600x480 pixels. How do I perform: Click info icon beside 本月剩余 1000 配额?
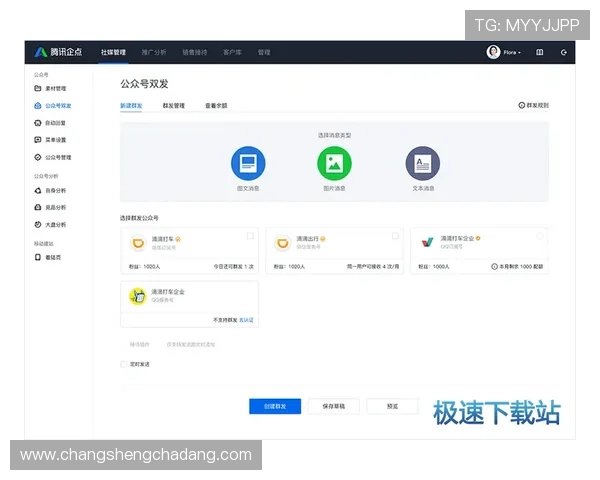click(x=494, y=266)
